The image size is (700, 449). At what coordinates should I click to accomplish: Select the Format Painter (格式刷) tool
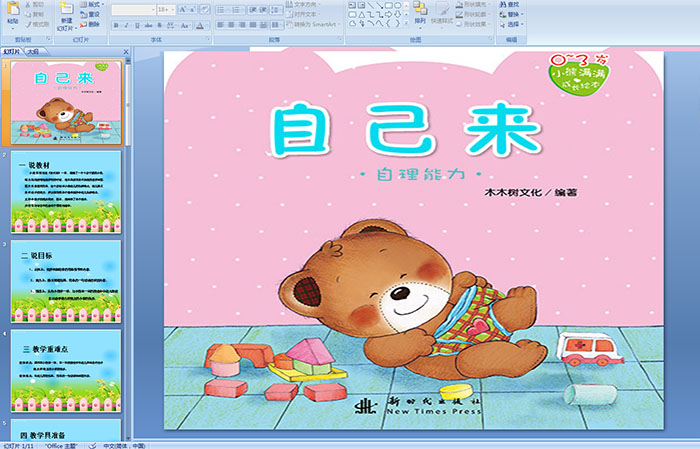click(38, 24)
